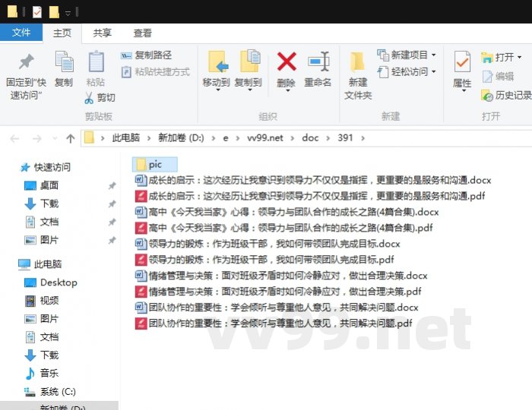The width and height of the screenshot is (532, 410).
Task: Select 团队协作的重要性 docx file
Action: pos(277,307)
